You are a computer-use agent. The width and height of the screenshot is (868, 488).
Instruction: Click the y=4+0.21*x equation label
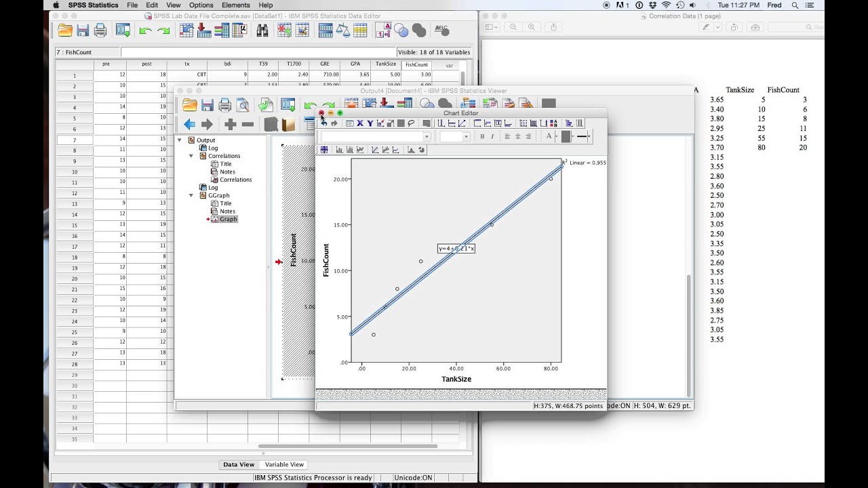pyautogui.click(x=456, y=249)
